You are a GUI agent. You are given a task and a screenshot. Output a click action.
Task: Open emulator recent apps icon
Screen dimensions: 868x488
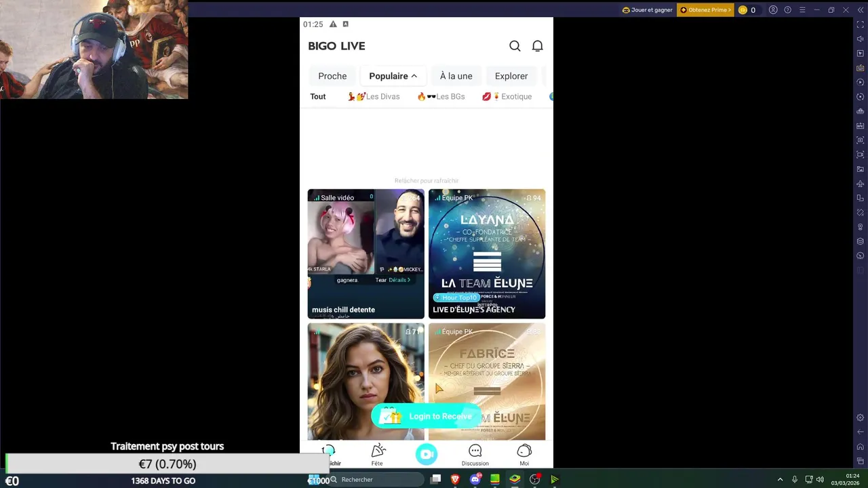point(861,461)
